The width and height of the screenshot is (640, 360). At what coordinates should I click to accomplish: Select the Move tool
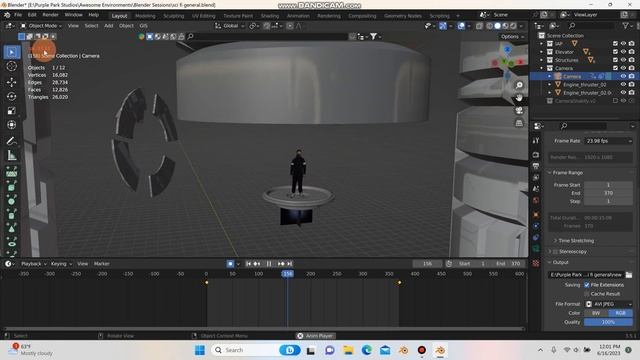pos(11,82)
